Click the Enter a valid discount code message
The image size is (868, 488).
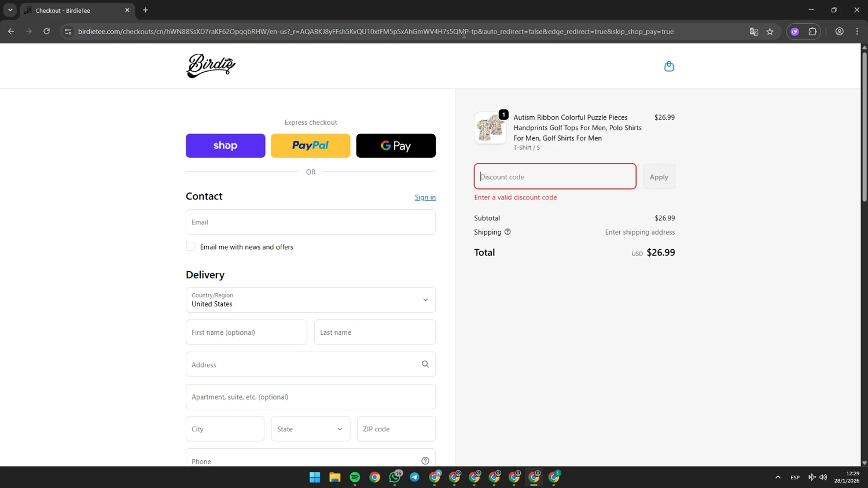click(516, 197)
